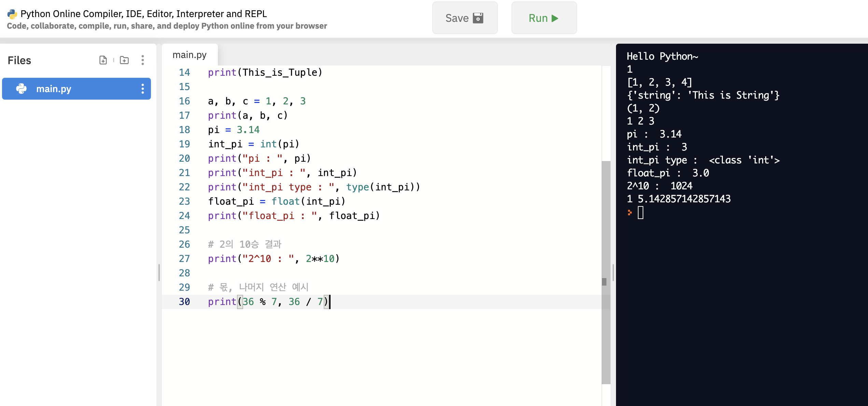Click the new file icon in Files panel
Screen dimensions: 868x406
(x=103, y=60)
